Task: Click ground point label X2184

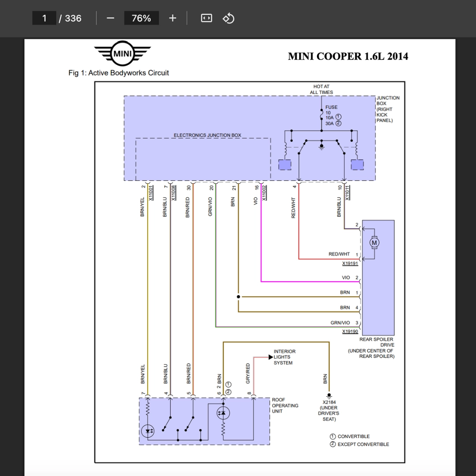Action: (x=329, y=402)
